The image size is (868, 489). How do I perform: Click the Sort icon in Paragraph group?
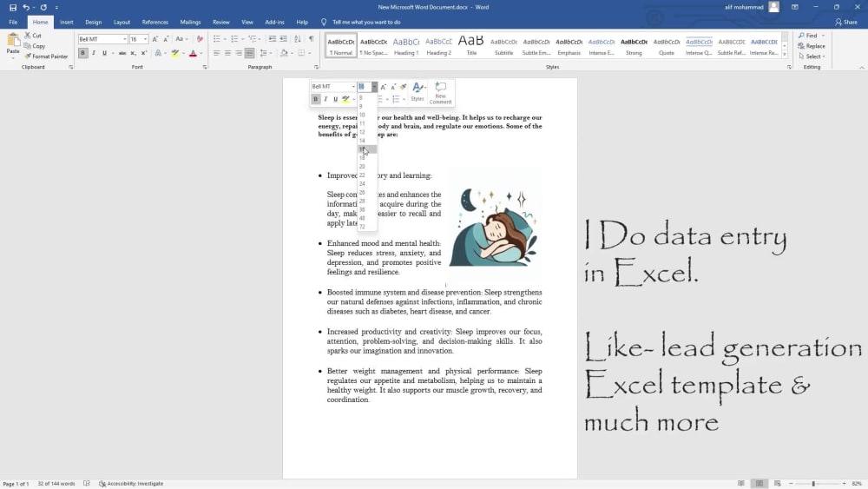tap(298, 39)
